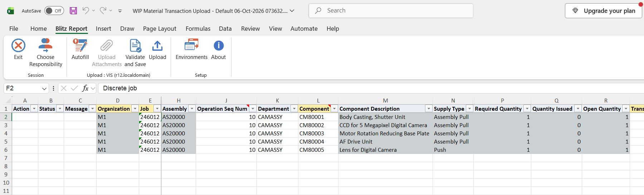Image resolution: width=644 pixels, height=195 pixels.
Task: Open the About info icon
Action: tap(219, 46)
